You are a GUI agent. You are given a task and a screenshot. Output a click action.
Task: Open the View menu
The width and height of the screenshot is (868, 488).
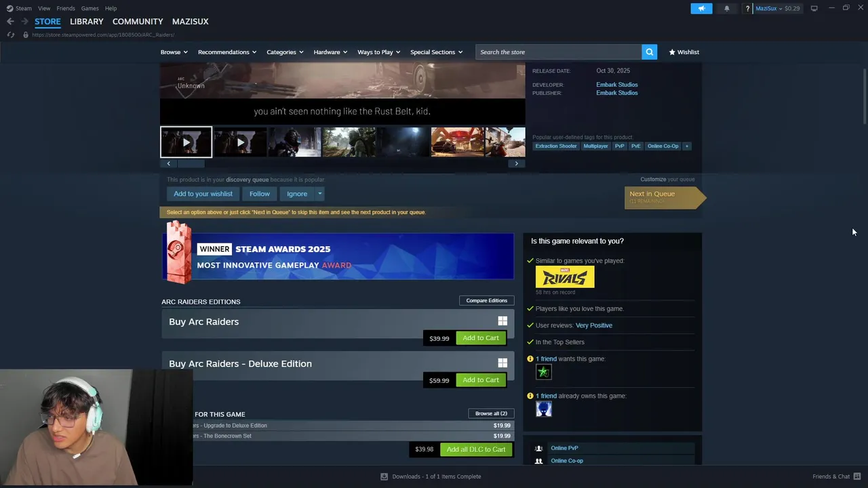coord(44,8)
